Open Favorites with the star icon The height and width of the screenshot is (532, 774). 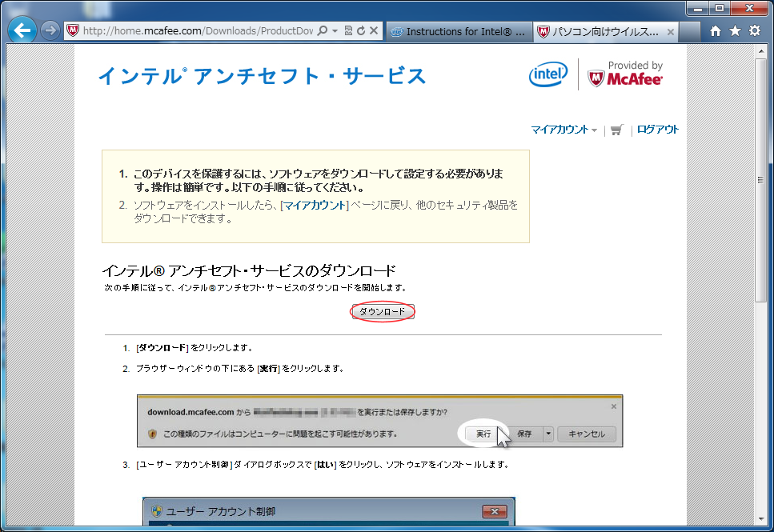[735, 31]
